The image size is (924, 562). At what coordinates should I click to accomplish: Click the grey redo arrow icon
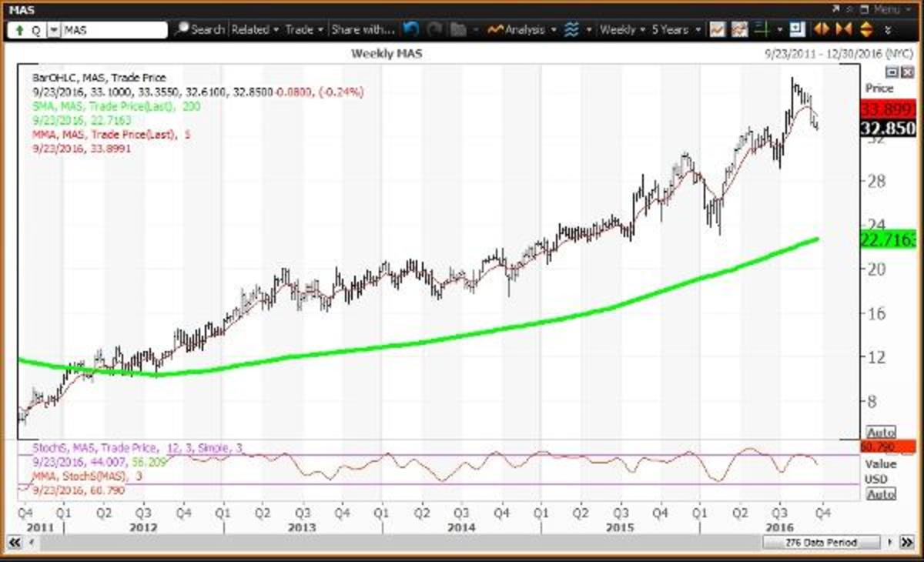[x=435, y=29]
